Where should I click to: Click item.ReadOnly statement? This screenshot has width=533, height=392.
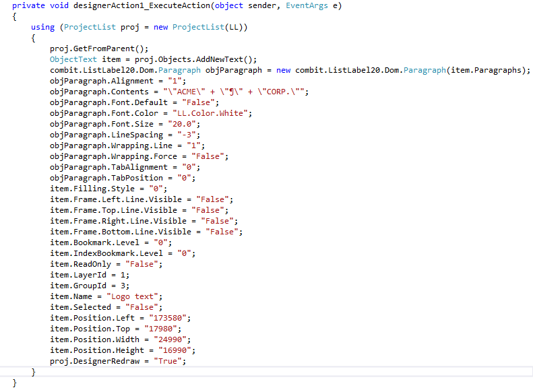point(106,264)
